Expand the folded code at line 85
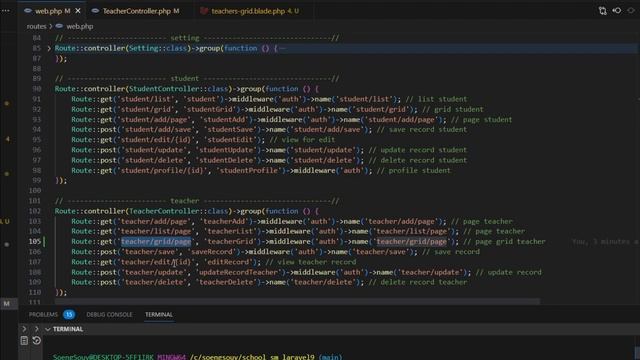 (49, 48)
